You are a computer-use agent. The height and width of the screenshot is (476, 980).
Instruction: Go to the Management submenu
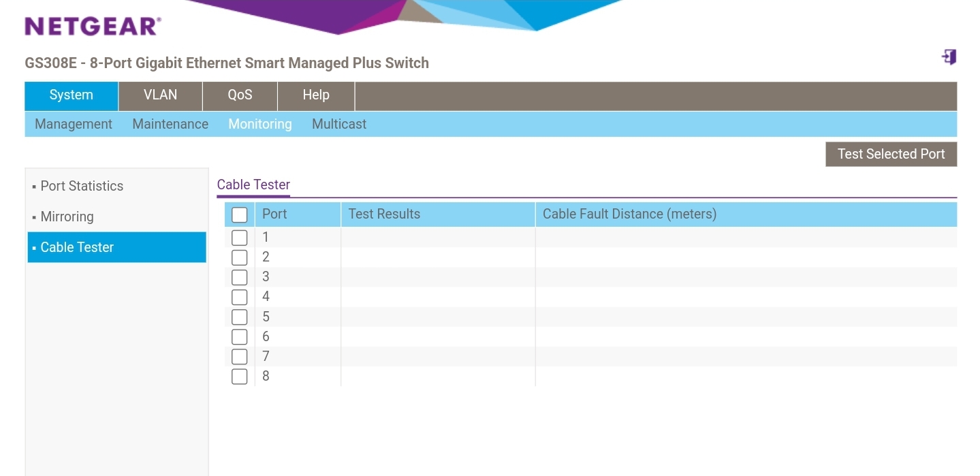74,124
